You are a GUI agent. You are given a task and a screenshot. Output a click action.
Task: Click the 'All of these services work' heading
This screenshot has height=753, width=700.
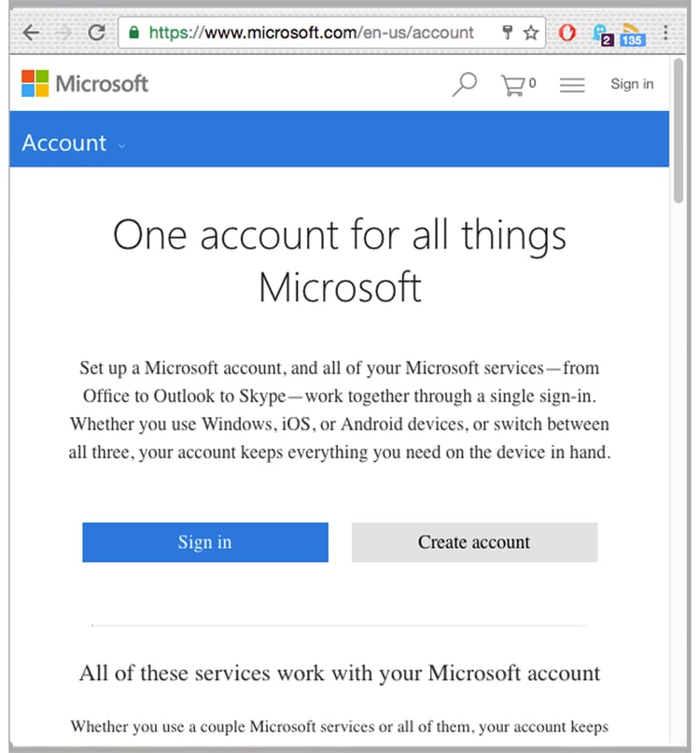pyautogui.click(x=340, y=674)
